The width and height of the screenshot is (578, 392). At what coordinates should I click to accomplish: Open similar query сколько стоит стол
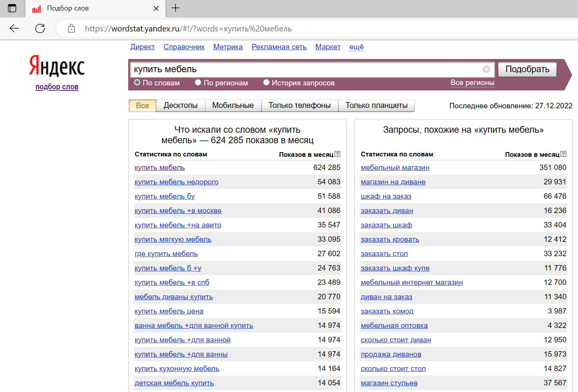click(x=393, y=369)
